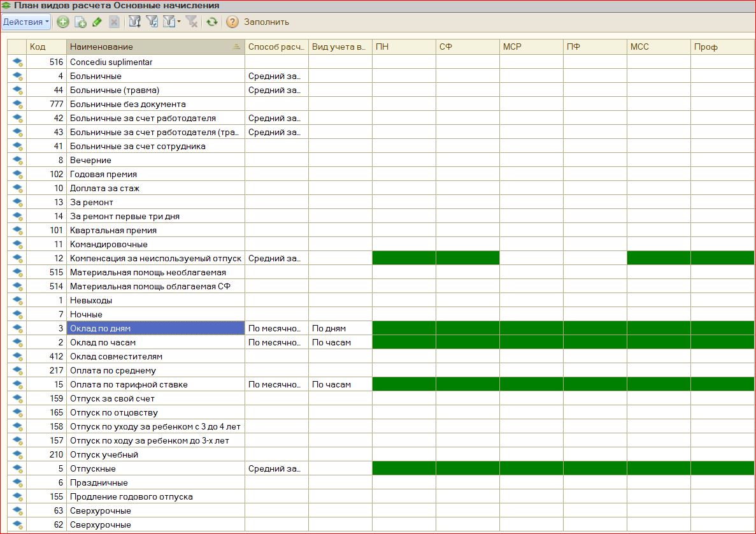Select the Отпуск за свой счет name

coord(156,398)
